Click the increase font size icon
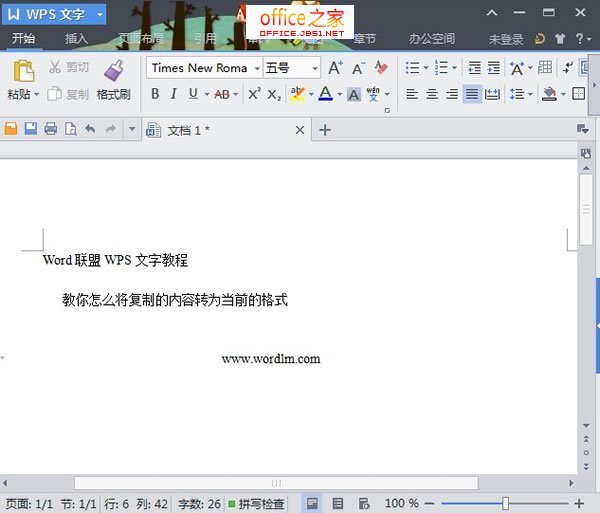 click(335, 68)
